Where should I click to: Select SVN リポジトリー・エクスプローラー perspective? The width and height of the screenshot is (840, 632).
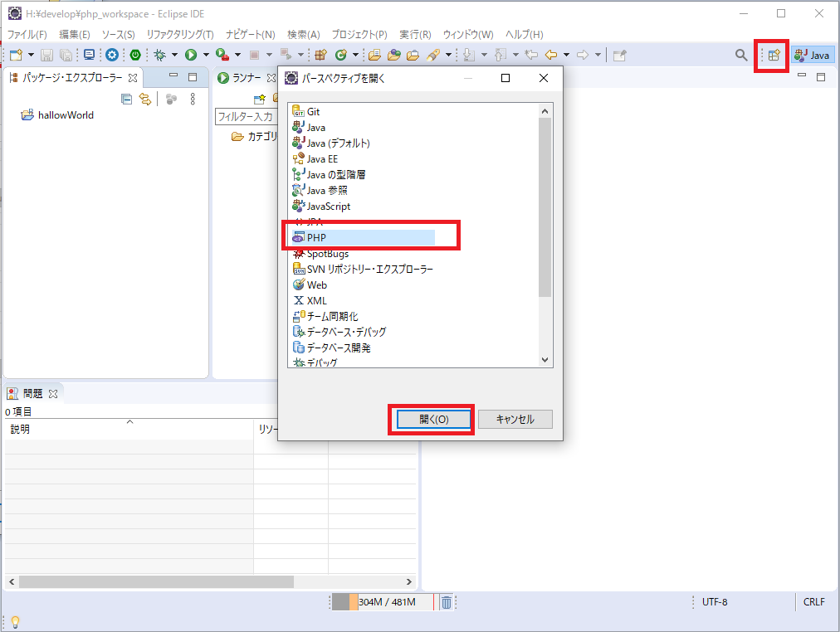(x=363, y=270)
